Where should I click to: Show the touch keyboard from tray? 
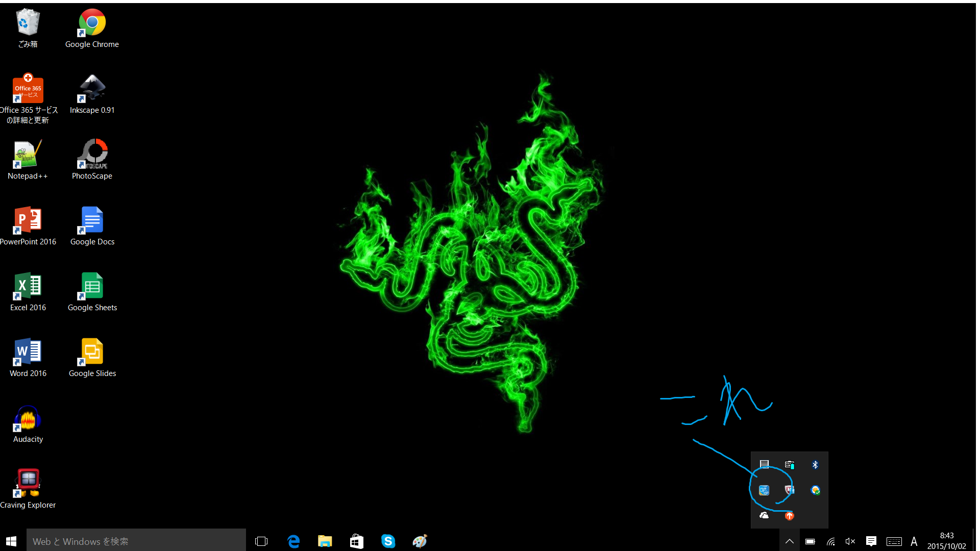pos(894,541)
